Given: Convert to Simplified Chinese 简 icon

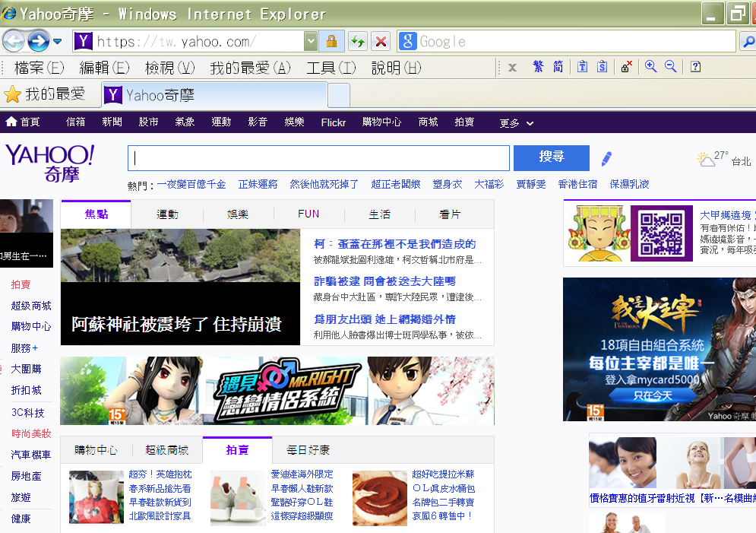Looking at the screenshot, I should pyautogui.click(x=558, y=67).
